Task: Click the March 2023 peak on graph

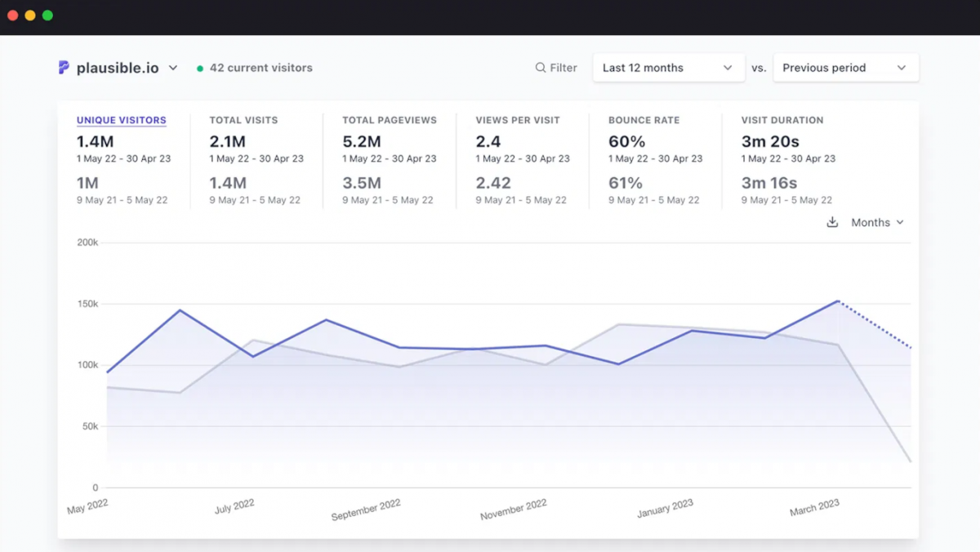Action: coord(838,301)
